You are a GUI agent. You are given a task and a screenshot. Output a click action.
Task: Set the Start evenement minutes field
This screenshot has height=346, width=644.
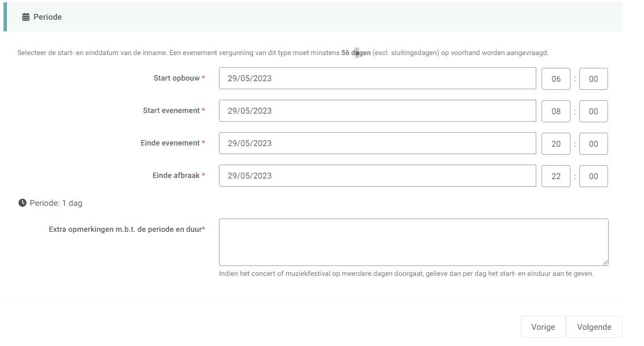593,111
